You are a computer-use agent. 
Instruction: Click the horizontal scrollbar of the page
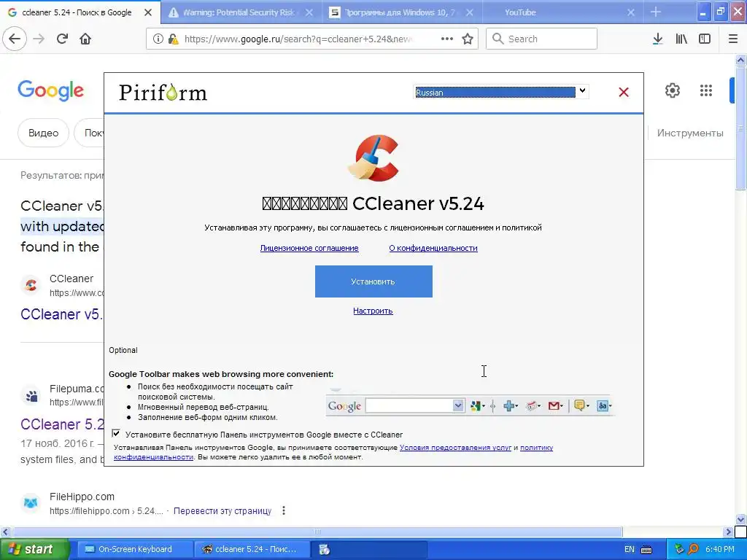tap(317, 532)
